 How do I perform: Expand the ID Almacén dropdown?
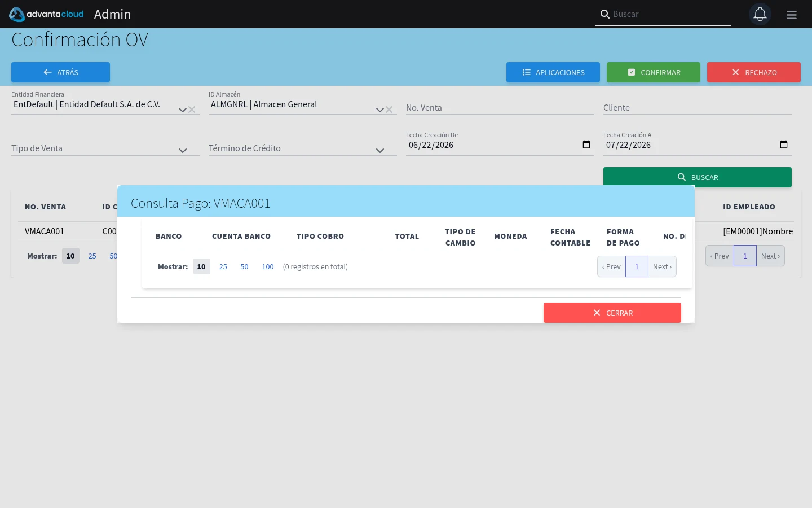pyautogui.click(x=379, y=110)
